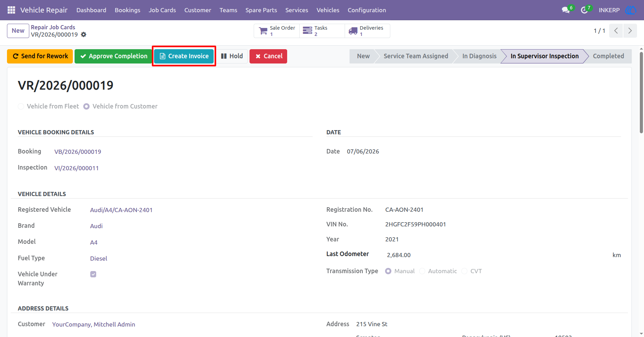
Task: Click the Create Invoice button
Action: pos(184,56)
